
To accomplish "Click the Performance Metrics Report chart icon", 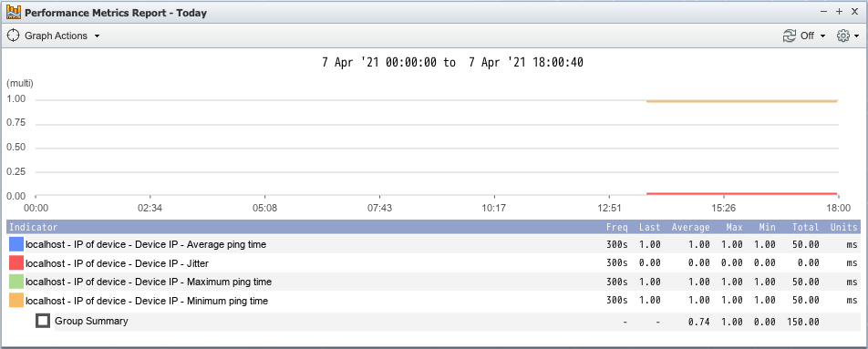I will coord(14,12).
